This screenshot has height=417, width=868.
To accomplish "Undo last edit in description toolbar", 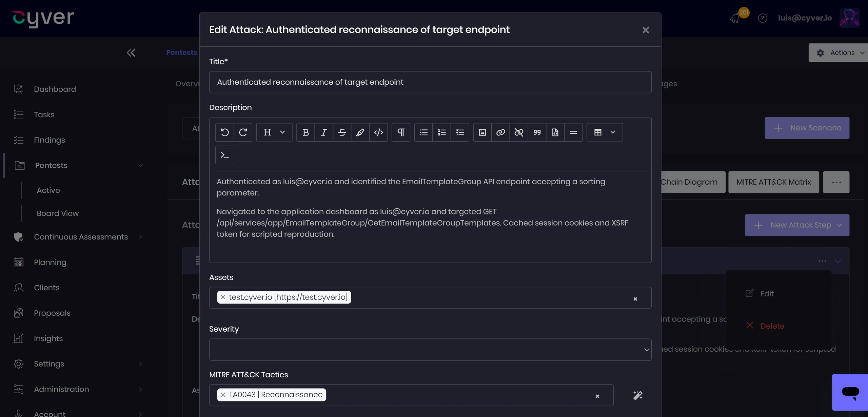I will point(224,132).
